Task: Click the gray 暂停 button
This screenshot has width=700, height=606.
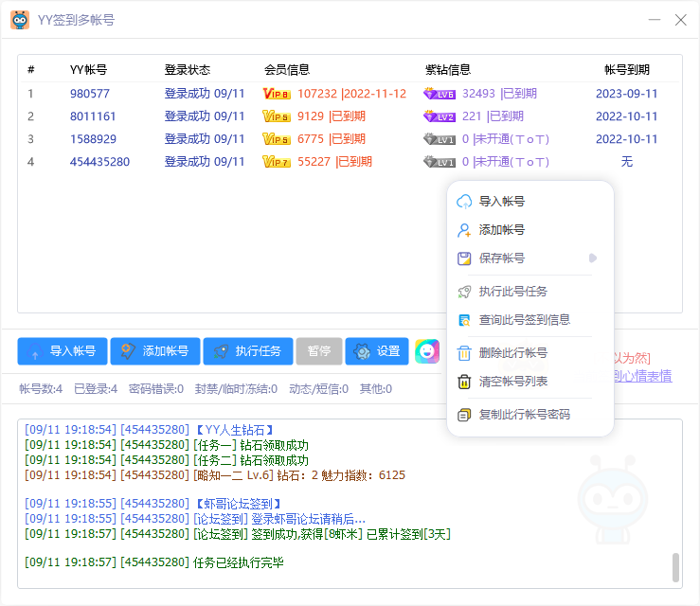Action: coord(319,351)
